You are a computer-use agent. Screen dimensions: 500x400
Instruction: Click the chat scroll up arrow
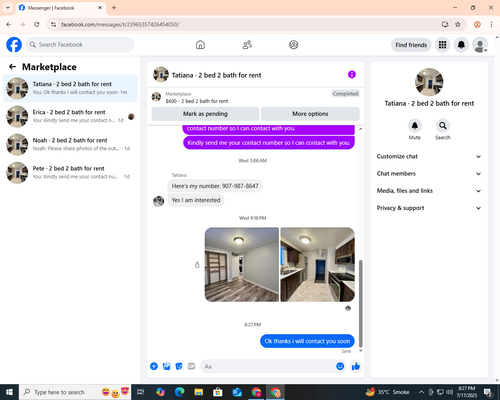click(360, 129)
